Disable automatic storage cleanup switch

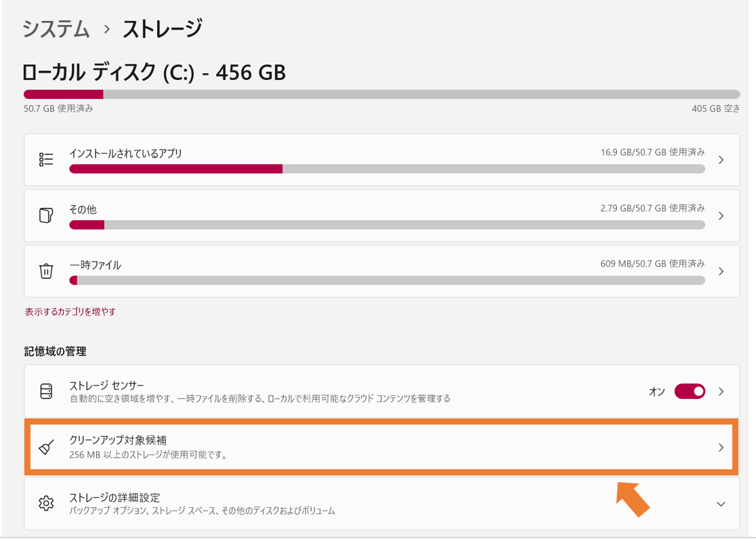click(689, 391)
